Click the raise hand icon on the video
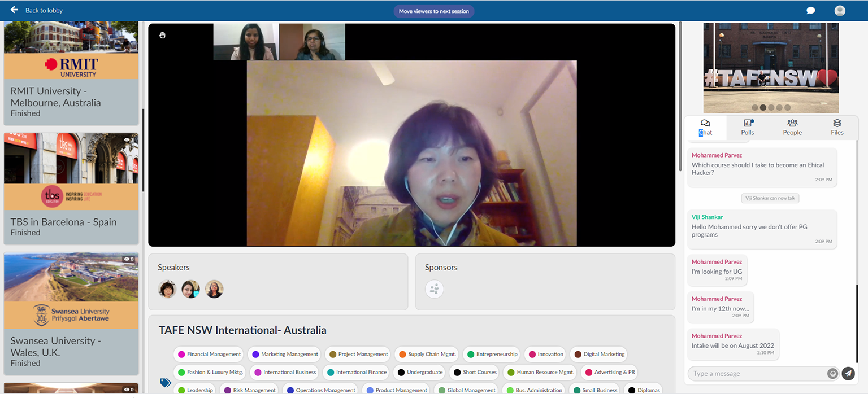This screenshot has width=868, height=398. pos(162,36)
